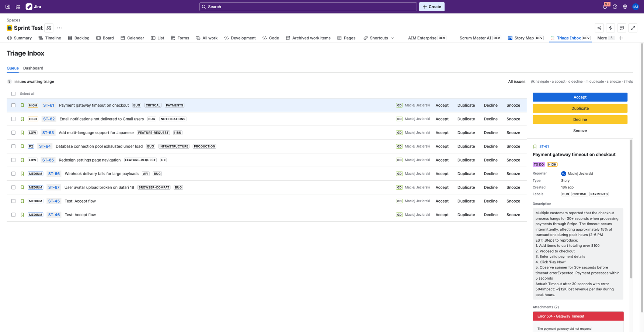Check the Select all checkbox
The height and width of the screenshot is (332, 644).
tap(13, 94)
